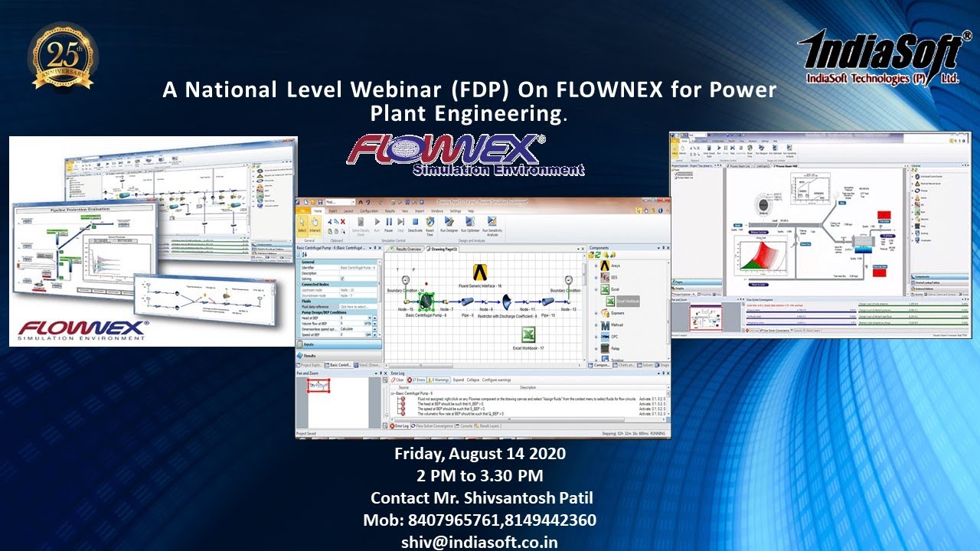Click Run Designer in right Flownex window
Viewport: 980px width, 551px height.
[761, 150]
